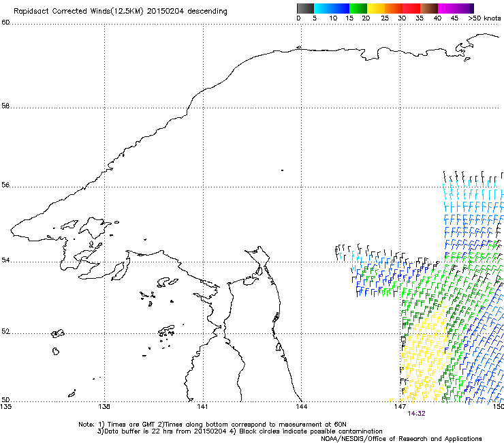Click the orange 25-30 knots color band
Screen dimensions: 504x443
394,8
